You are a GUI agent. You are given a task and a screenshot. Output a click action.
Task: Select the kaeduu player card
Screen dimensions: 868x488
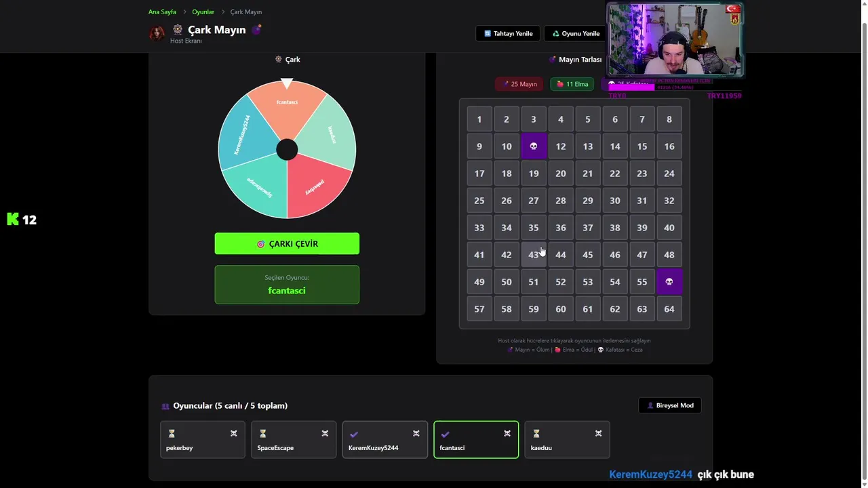coord(567,440)
